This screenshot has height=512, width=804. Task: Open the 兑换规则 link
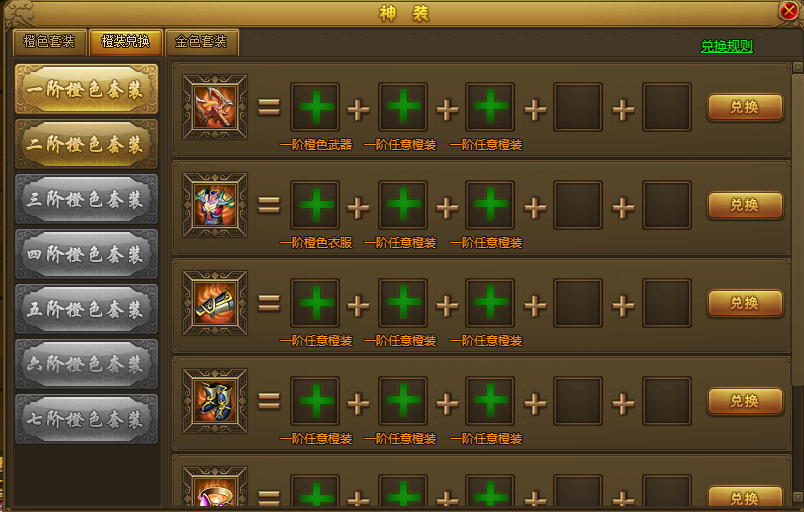tap(727, 47)
